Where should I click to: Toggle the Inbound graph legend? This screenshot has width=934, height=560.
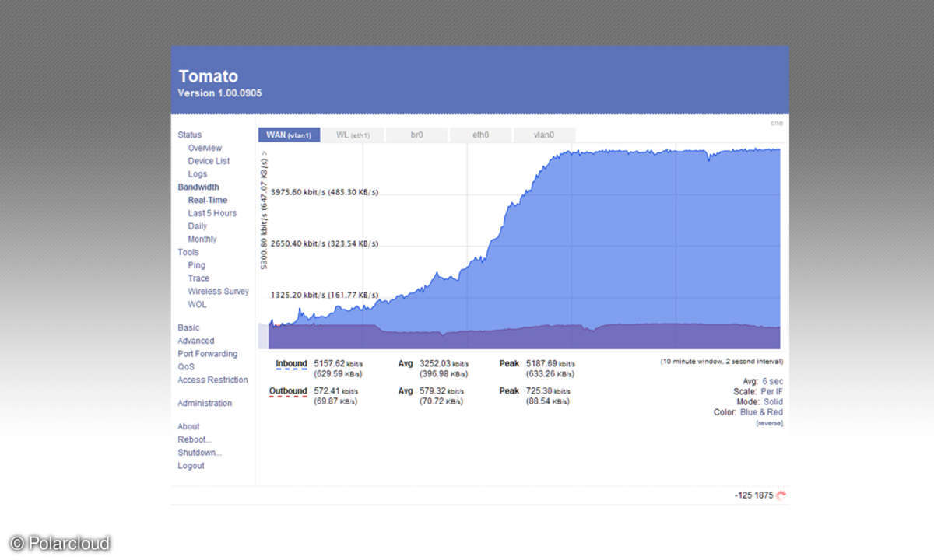291,364
